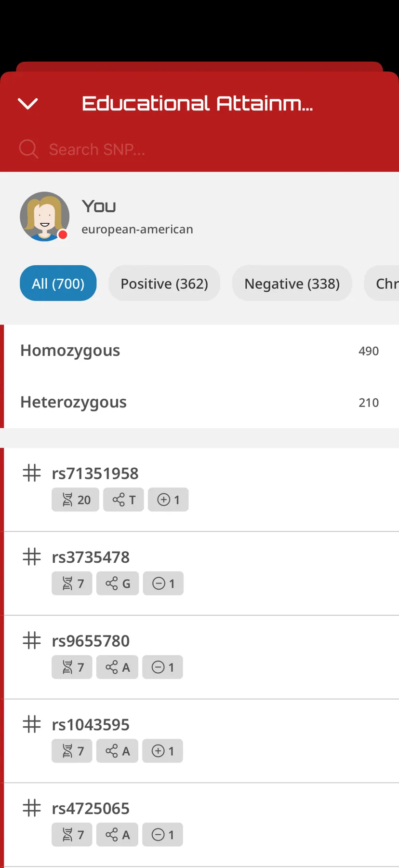
Task: Expand the Homozygous row
Action: [199, 351]
